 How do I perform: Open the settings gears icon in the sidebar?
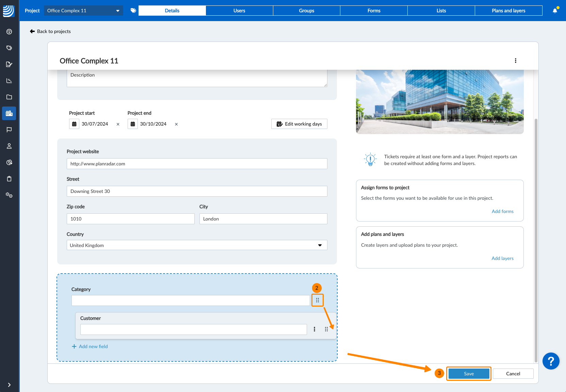coord(9,195)
